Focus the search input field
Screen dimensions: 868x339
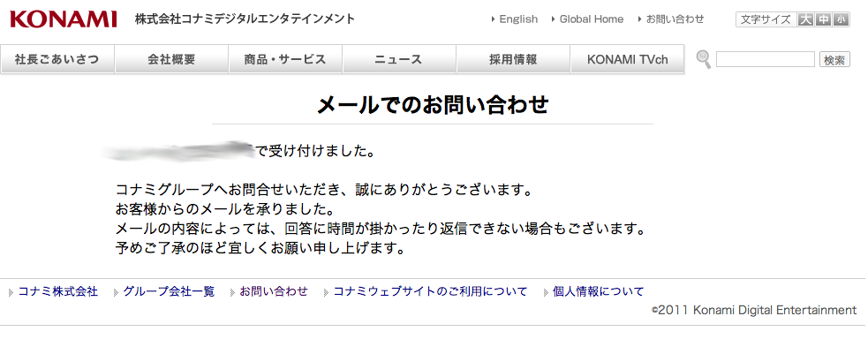coord(765,59)
